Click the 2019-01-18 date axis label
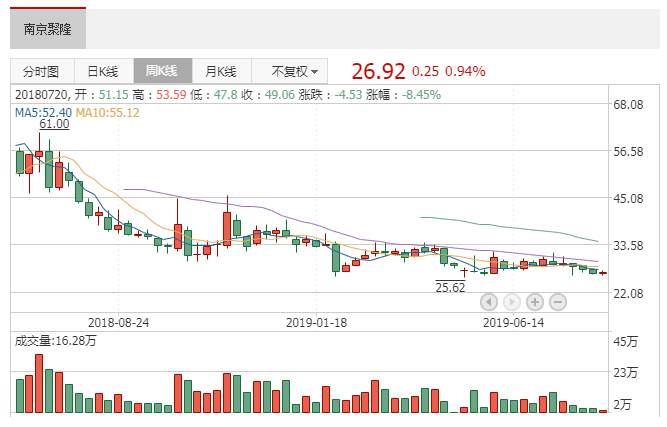Image resolution: width=667 pixels, height=427 pixels. (x=316, y=323)
